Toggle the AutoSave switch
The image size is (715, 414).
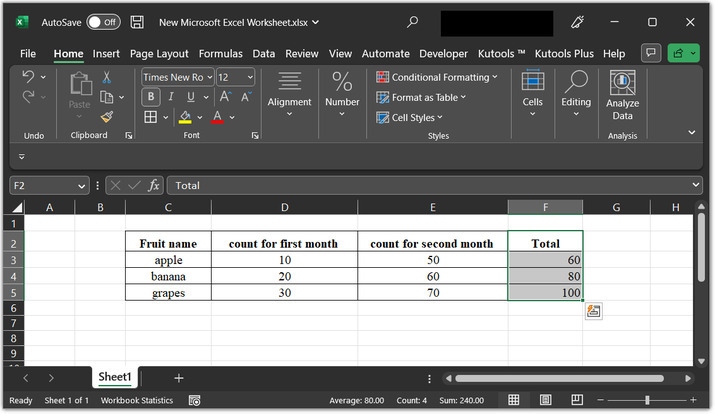(x=103, y=22)
